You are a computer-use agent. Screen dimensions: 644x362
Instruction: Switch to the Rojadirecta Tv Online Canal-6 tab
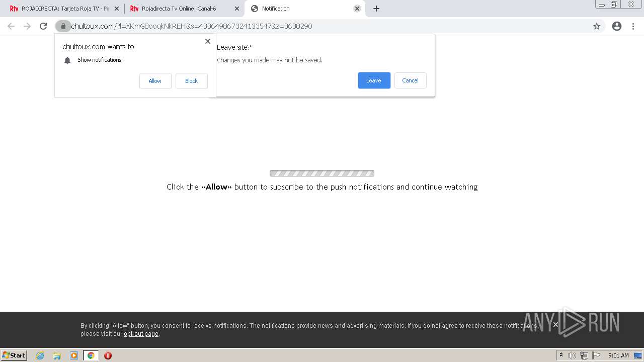tap(183, 9)
